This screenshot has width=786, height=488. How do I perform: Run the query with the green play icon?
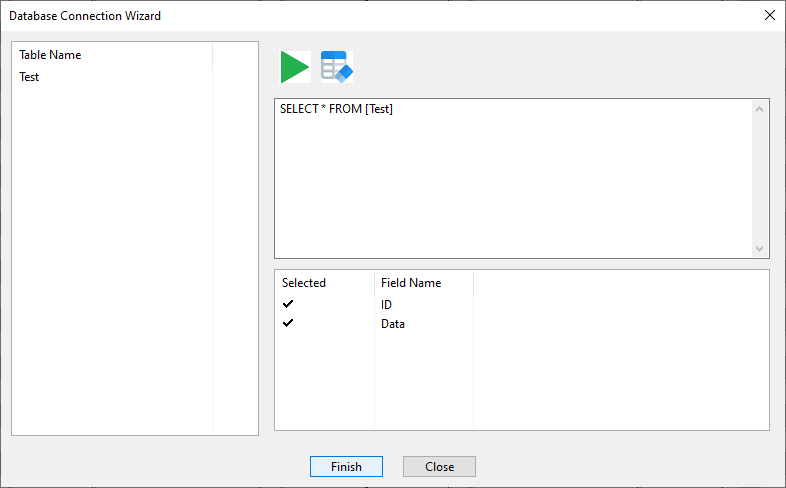click(x=295, y=67)
